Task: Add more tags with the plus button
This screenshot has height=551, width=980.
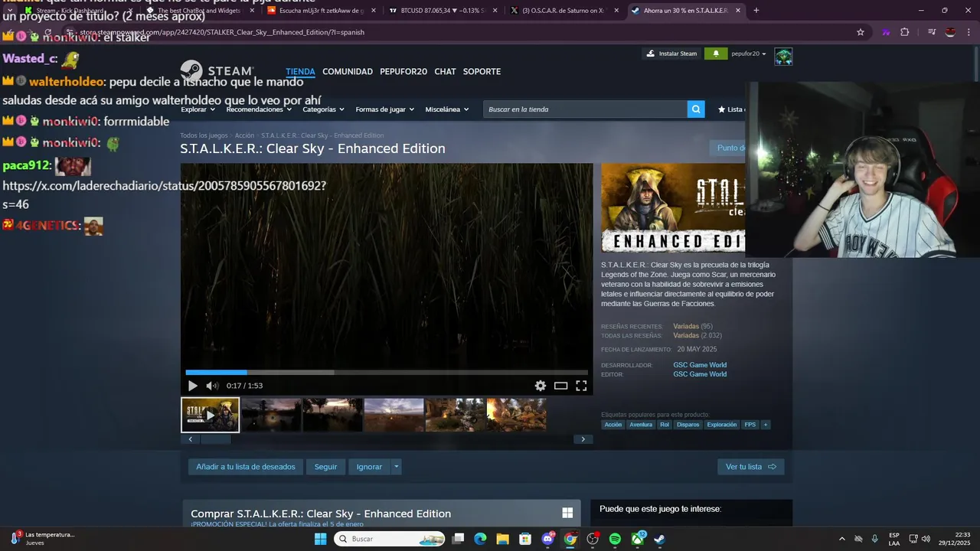Action: tap(765, 425)
